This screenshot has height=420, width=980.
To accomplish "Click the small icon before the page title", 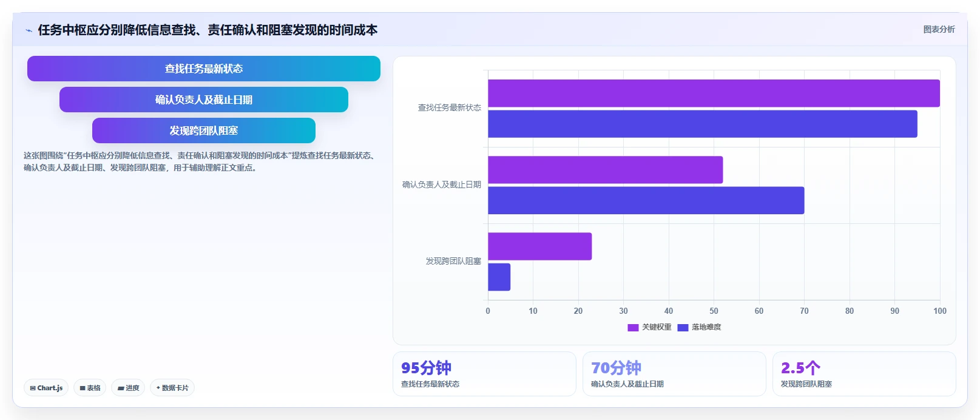I will 29,30.
